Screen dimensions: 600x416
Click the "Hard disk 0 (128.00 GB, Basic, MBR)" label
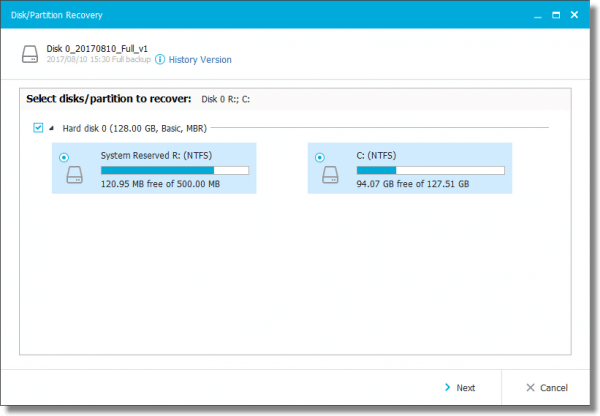(135, 128)
